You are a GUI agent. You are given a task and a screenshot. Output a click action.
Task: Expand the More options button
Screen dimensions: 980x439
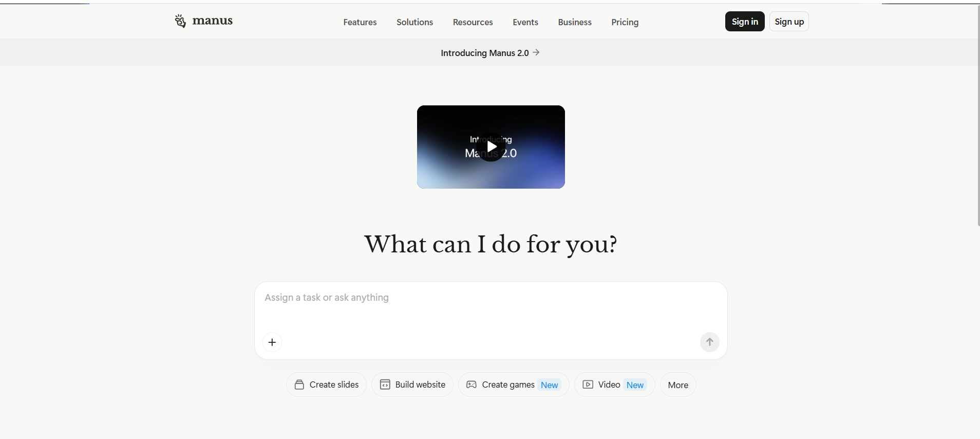678,385
